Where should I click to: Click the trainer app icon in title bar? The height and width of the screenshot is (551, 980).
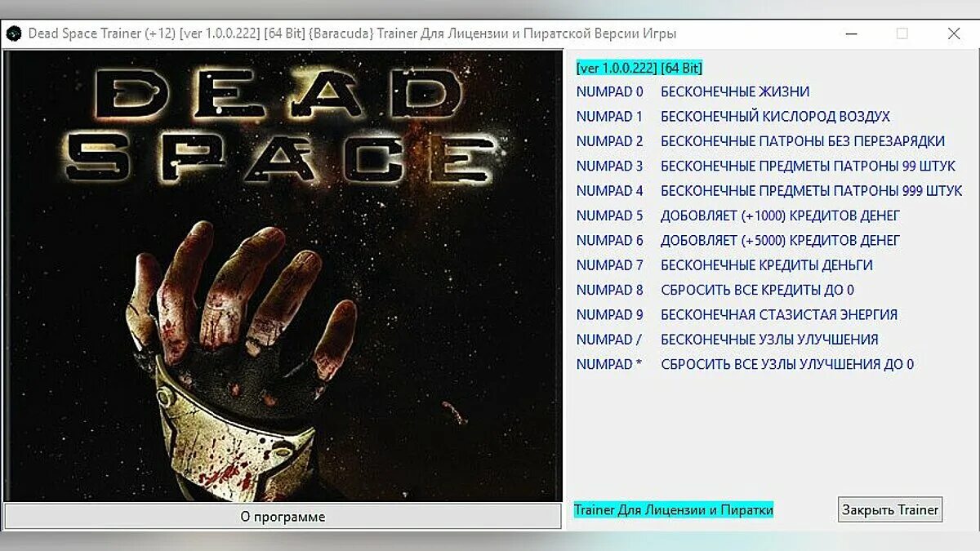(13, 34)
